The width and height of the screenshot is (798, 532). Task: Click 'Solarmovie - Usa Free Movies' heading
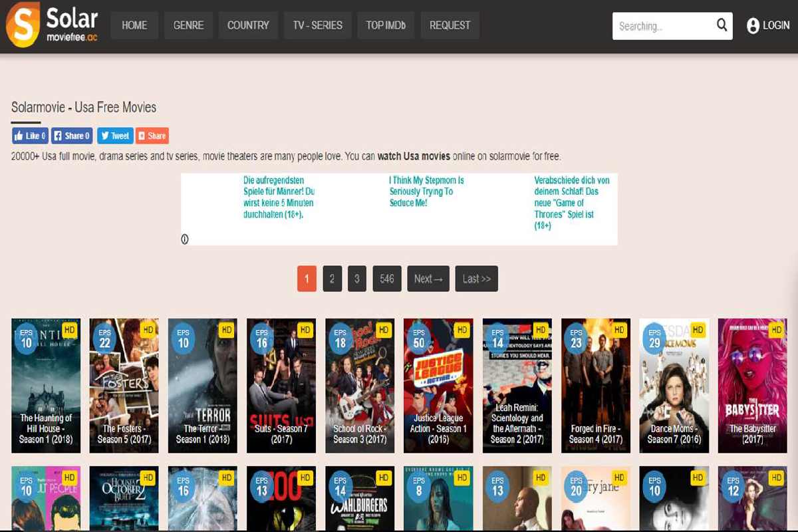(x=84, y=108)
